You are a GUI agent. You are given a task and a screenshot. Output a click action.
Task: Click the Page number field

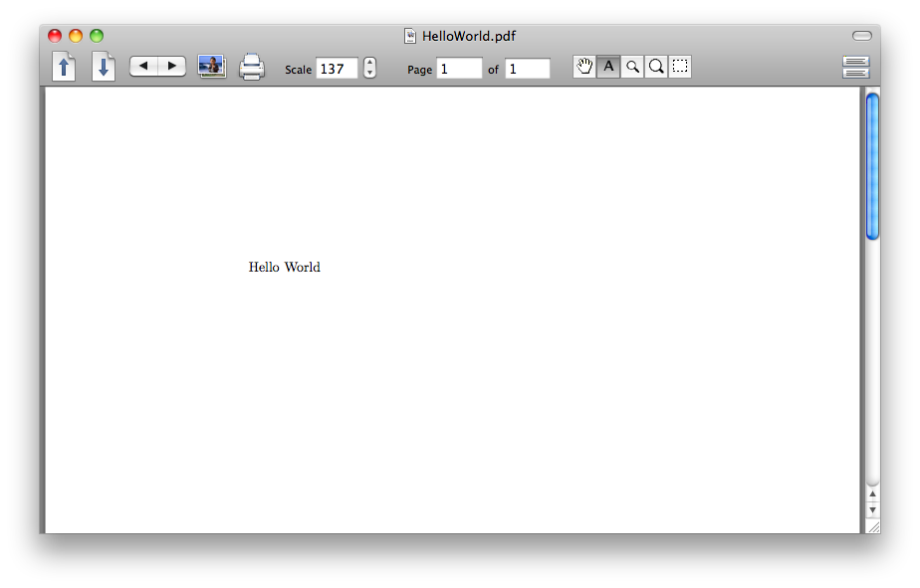click(459, 69)
